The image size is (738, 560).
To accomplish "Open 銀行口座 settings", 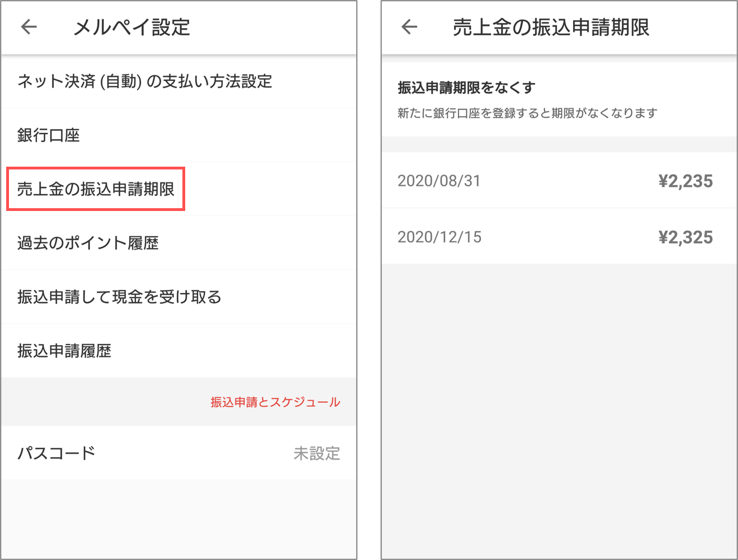I will (x=178, y=135).
